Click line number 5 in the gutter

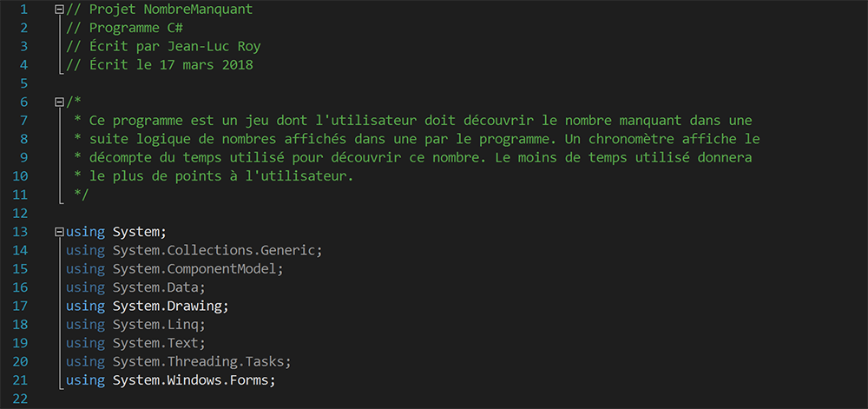pyautogui.click(x=23, y=83)
